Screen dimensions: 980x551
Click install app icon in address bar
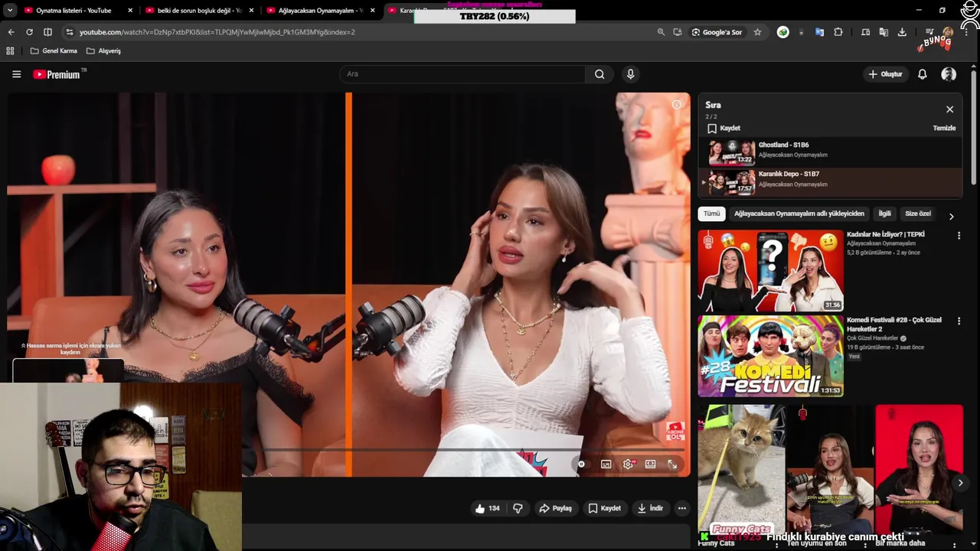click(x=678, y=32)
